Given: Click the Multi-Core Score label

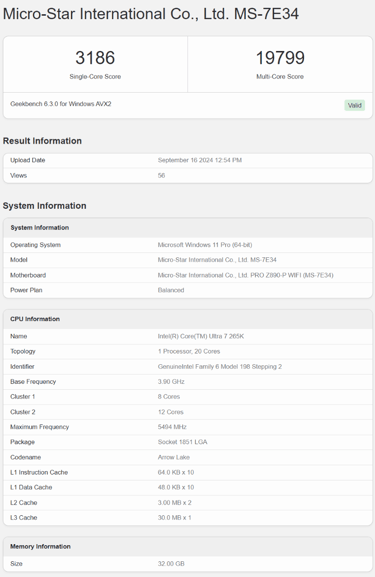Looking at the screenshot, I should click(280, 77).
